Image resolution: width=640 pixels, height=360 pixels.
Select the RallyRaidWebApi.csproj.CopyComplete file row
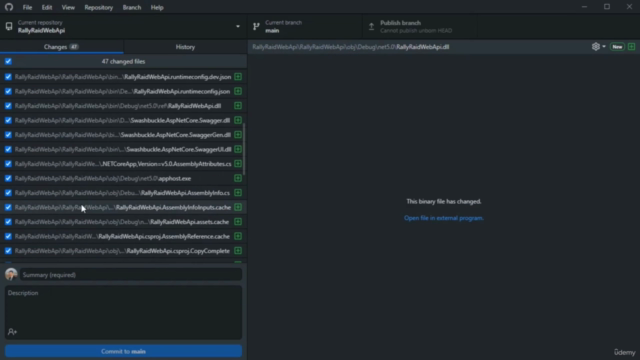coord(123,251)
